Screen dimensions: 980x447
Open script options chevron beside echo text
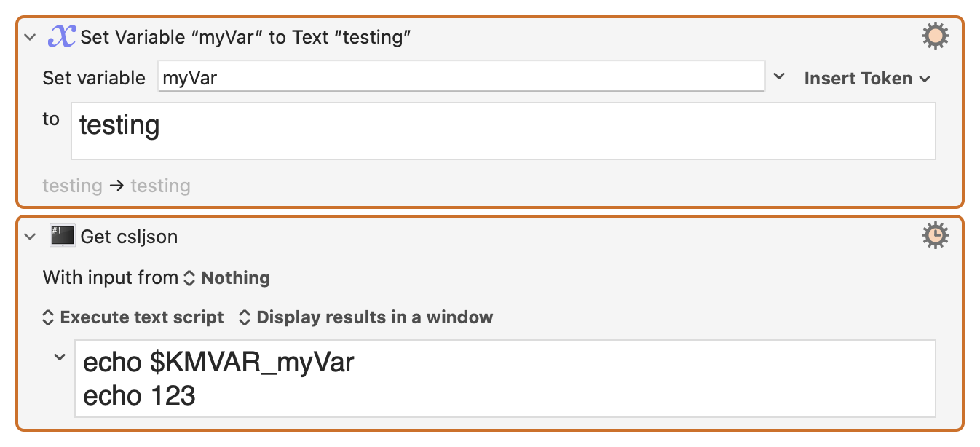[x=59, y=357]
